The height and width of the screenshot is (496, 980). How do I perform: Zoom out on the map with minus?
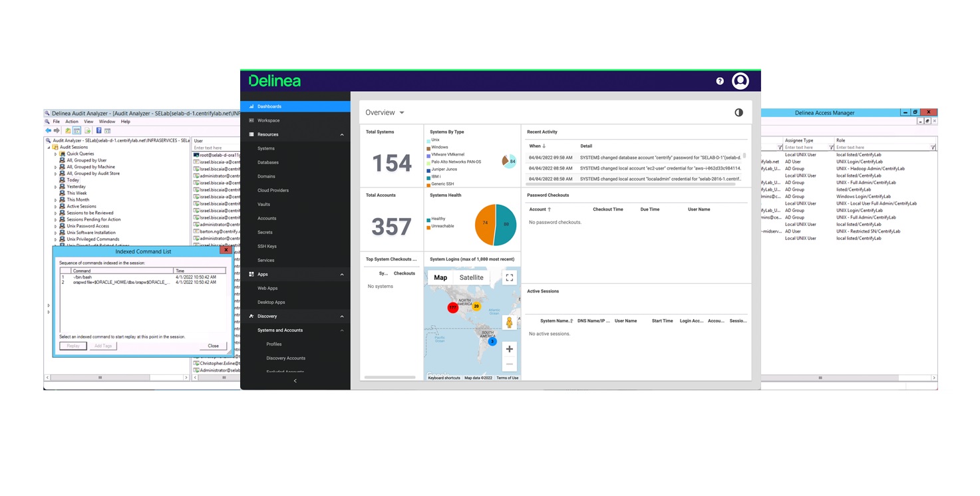[510, 364]
